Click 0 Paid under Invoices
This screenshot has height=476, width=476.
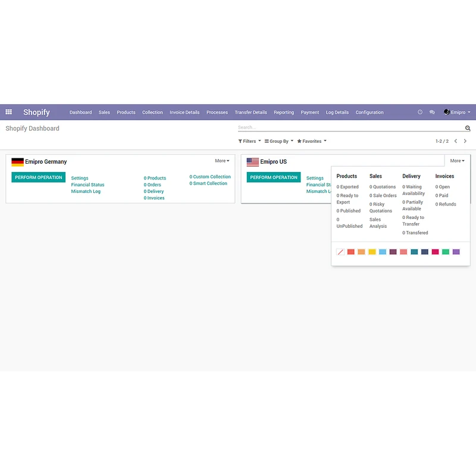tap(441, 196)
